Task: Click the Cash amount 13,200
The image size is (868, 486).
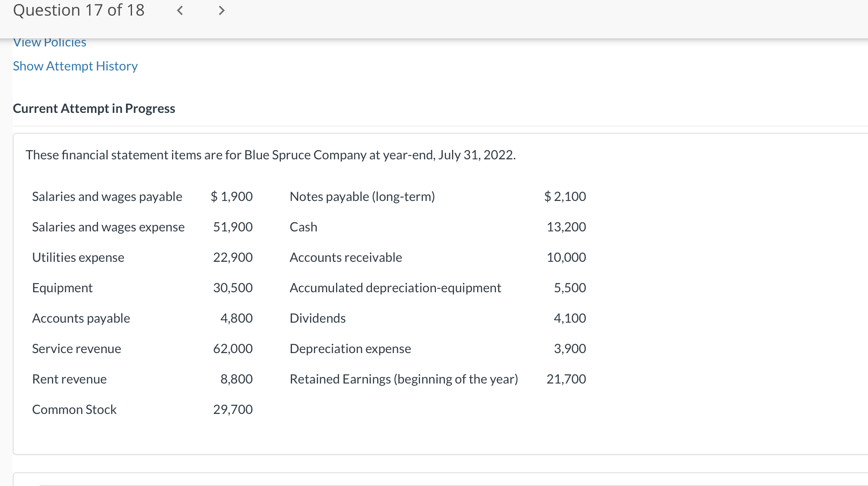Action: [566, 227]
